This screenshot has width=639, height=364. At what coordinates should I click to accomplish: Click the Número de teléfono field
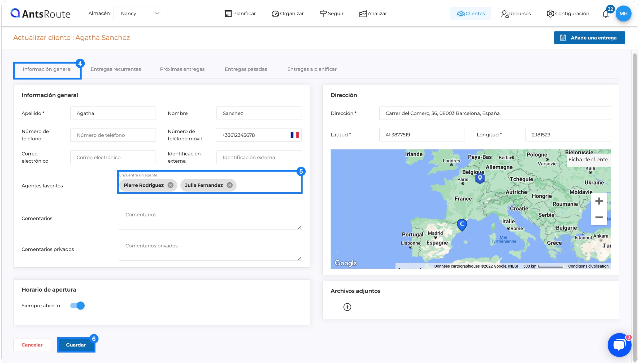(113, 135)
